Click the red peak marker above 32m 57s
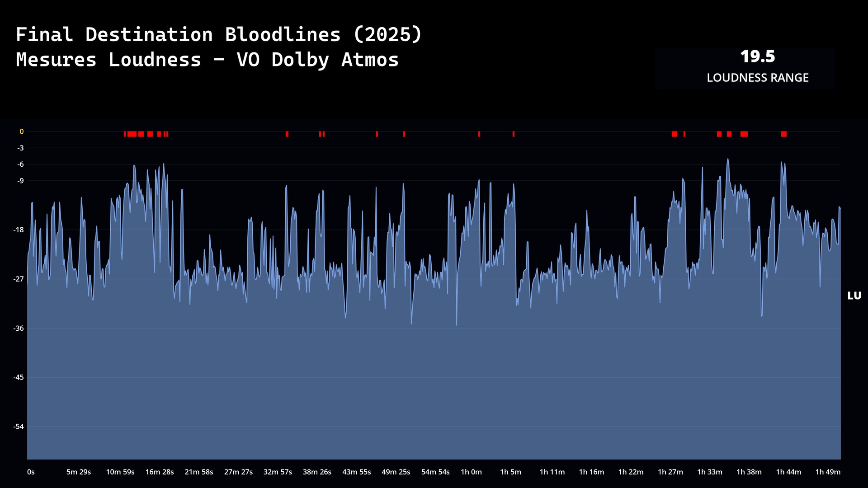The width and height of the screenshot is (868, 488). [287, 134]
